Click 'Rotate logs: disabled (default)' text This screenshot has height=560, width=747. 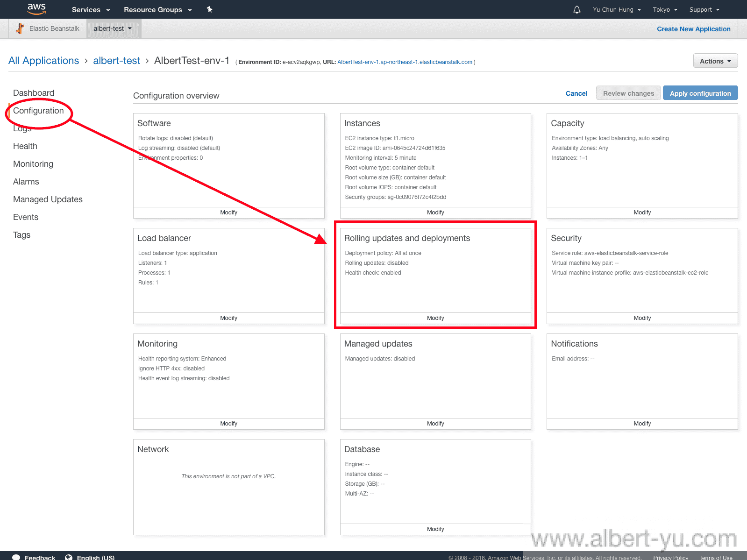click(176, 138)
